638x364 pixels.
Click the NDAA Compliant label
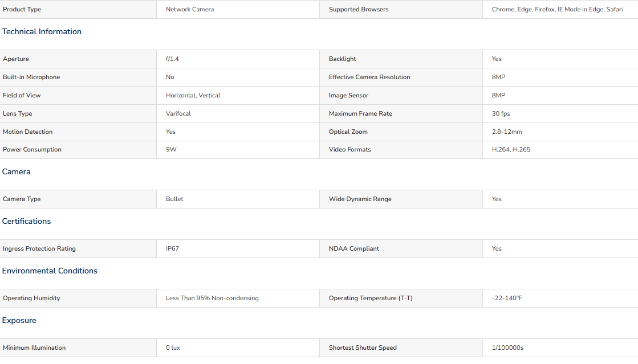point(353,248)
